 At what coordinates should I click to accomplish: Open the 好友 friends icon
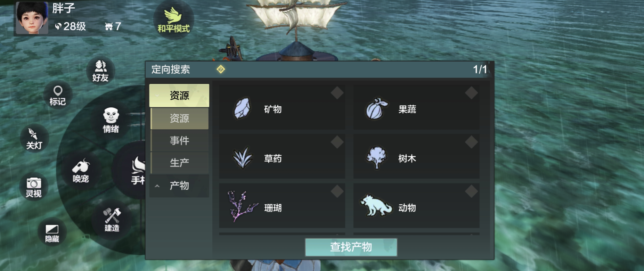[x=100, y=71]
